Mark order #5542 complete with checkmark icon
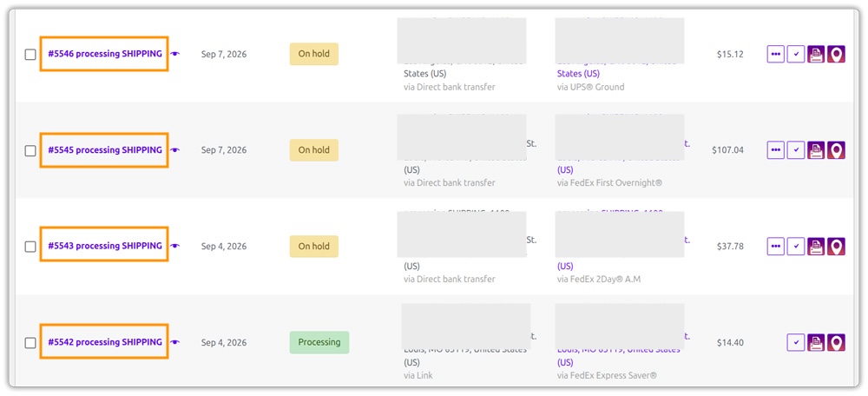868x396 pixels. tap(796, 342)
